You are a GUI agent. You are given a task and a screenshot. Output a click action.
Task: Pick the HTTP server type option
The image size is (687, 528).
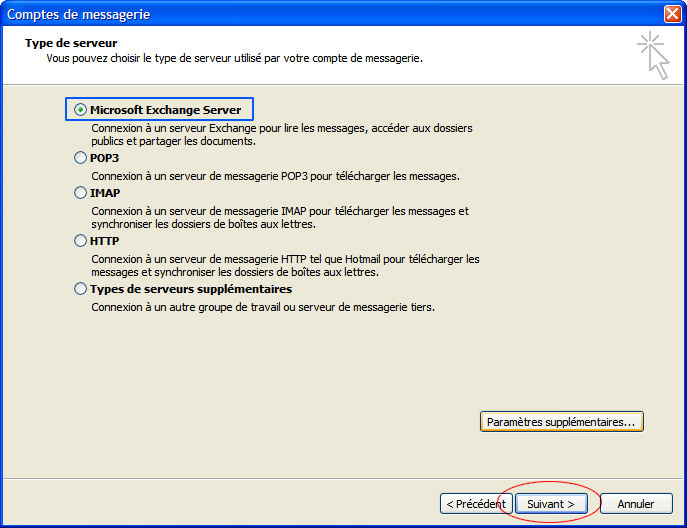pos(80,241)
